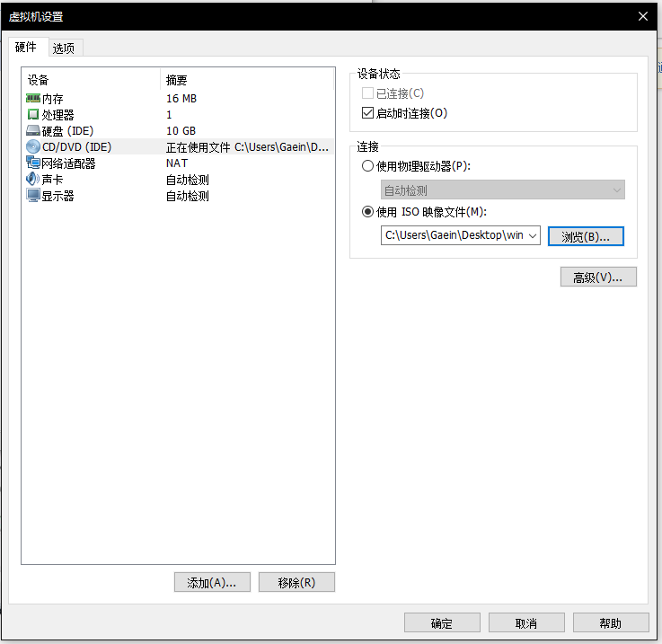Select the 内存 device row
The image size is (662, 644).
178,99
